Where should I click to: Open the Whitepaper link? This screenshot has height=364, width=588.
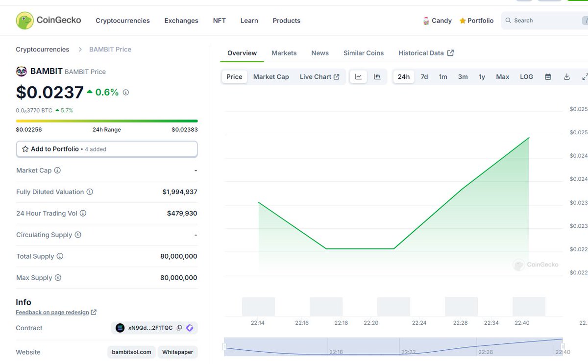tap(178, 352)
